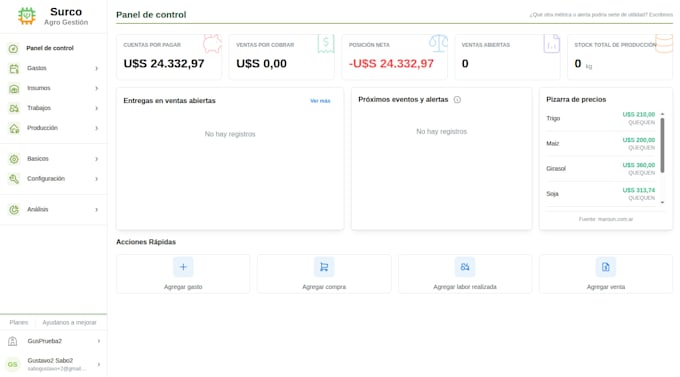The height and width of the screenshot is (377, 680).
Task: Open the Ayudanos a mejorar link
Action: pos(69,323)
